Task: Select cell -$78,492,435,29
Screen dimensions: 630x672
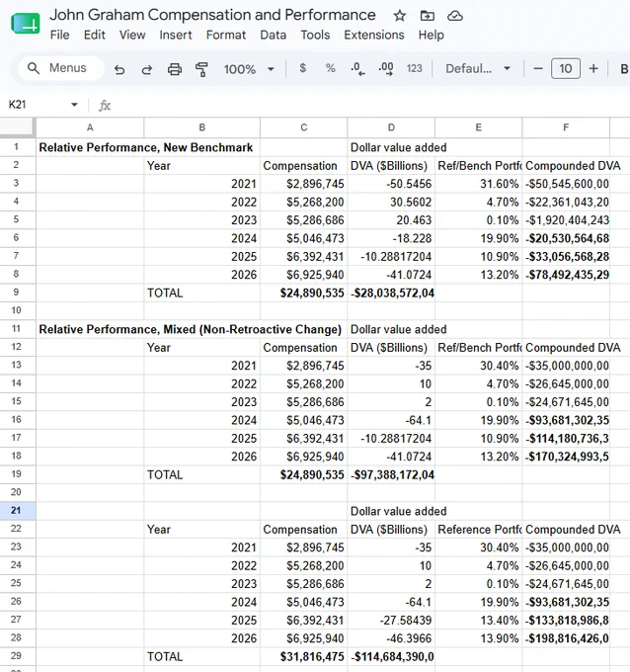Action: [566, 275]
